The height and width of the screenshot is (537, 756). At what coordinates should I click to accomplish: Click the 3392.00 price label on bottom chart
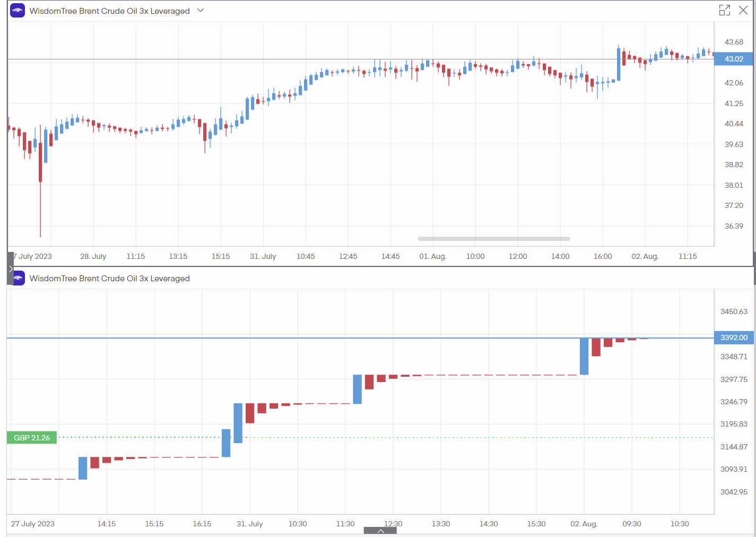(x=734, y=337)
